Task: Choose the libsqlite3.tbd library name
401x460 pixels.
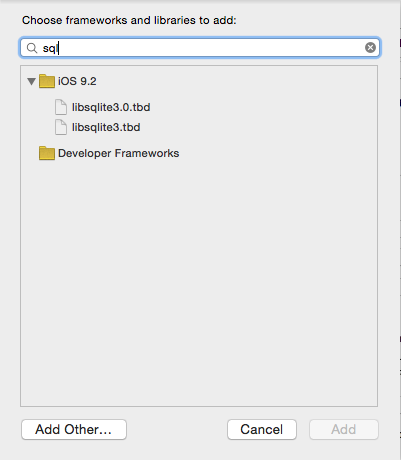Action: point(106,127)
